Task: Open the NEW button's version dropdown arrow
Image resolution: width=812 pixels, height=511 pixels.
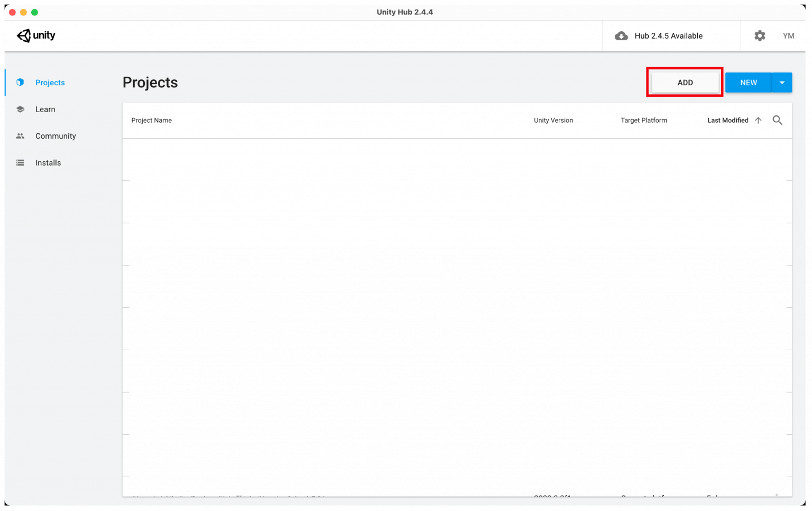Action: 782,83
